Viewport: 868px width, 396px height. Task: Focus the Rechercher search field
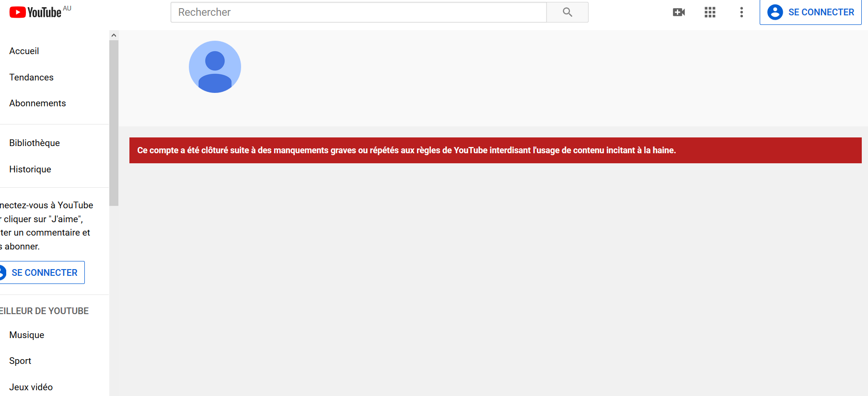click(359, 12)
